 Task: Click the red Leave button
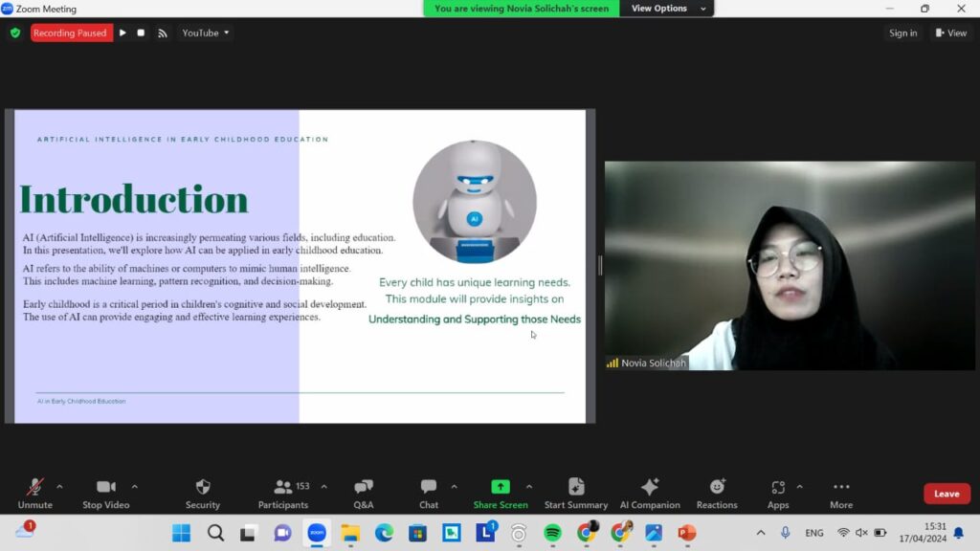coord(947,494)
